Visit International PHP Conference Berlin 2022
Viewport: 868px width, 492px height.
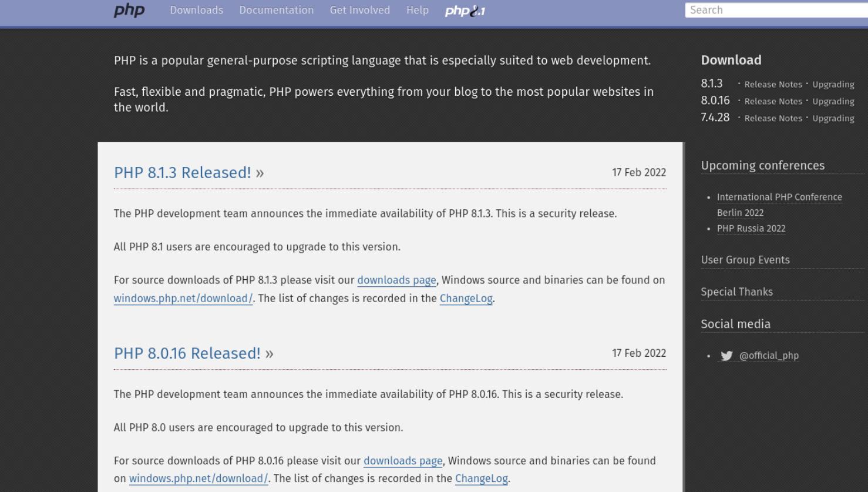pos(779,205)
